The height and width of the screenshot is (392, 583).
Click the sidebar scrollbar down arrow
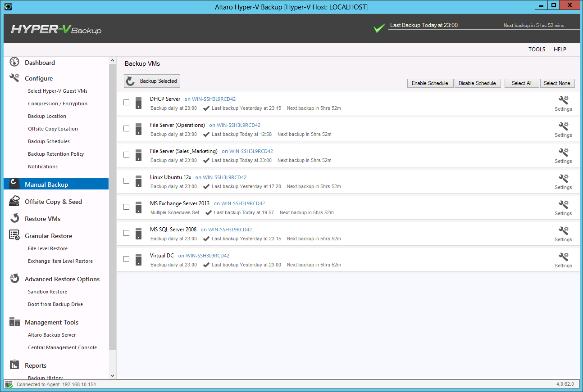(112, 375)
